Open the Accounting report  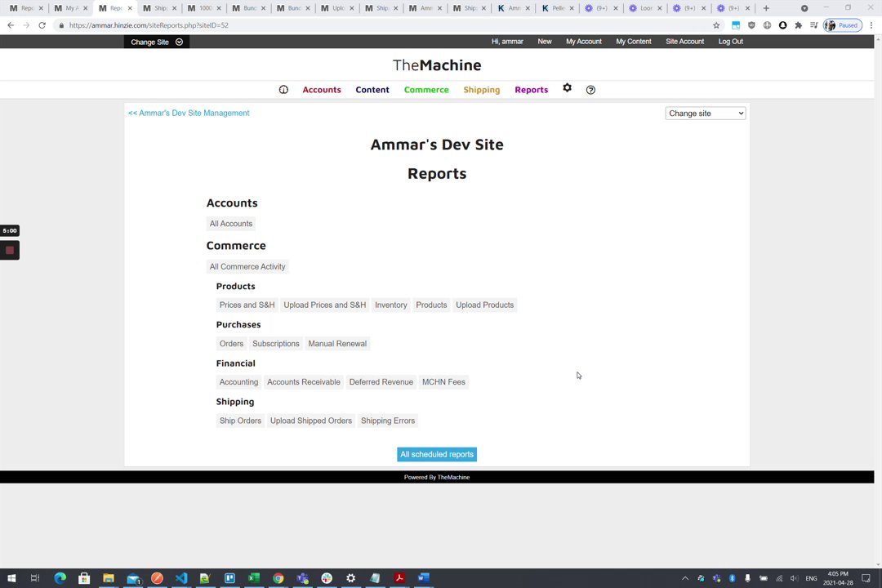[238, 382]
